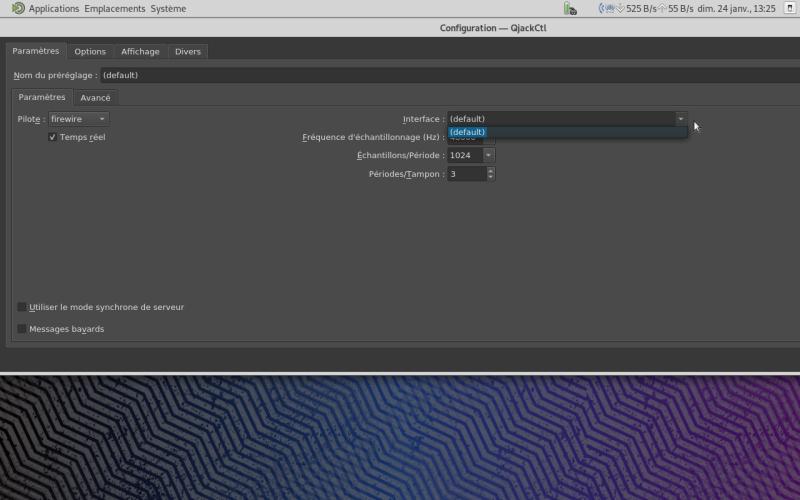
Task: Select the Avancé sub-tab
Action: 95,97
